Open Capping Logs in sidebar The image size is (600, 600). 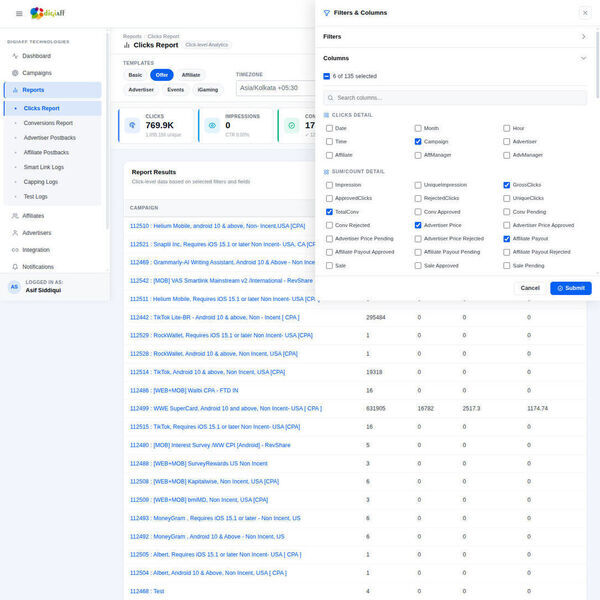41,182
